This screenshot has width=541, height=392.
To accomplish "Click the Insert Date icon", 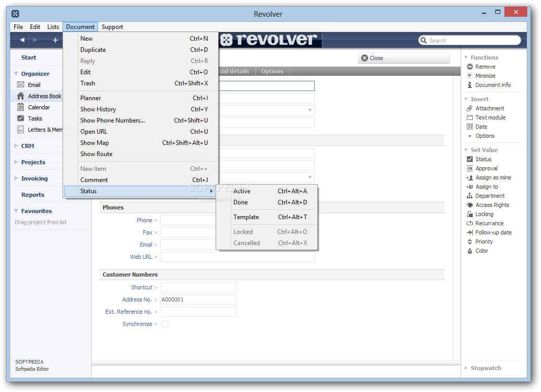I will tap(470, 127).
